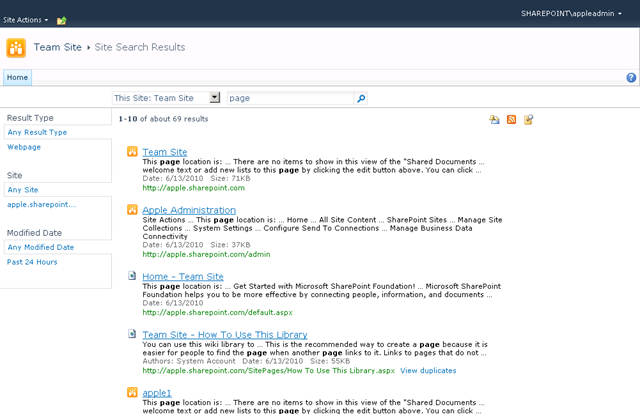Open Home - Team Site result
The image size is (640, 414).
(183, 277)
